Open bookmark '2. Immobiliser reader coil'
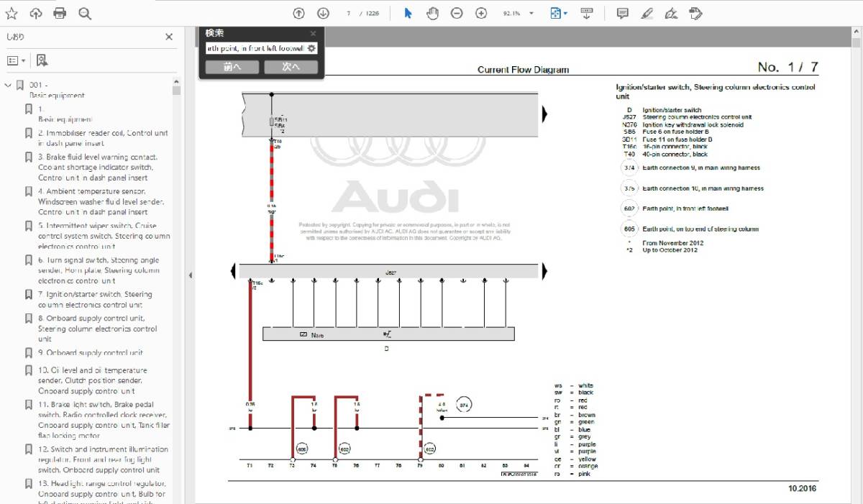This screenshot has height=504, width=863. 103,138
